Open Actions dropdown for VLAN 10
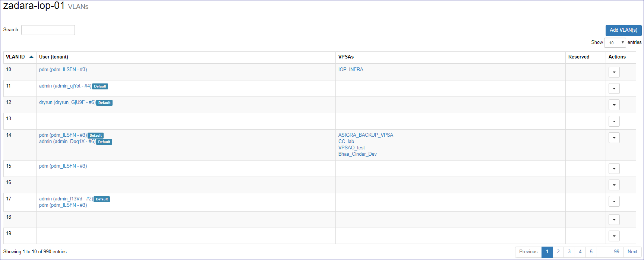This screenshot has height=260, width=644. coord(614,72)
